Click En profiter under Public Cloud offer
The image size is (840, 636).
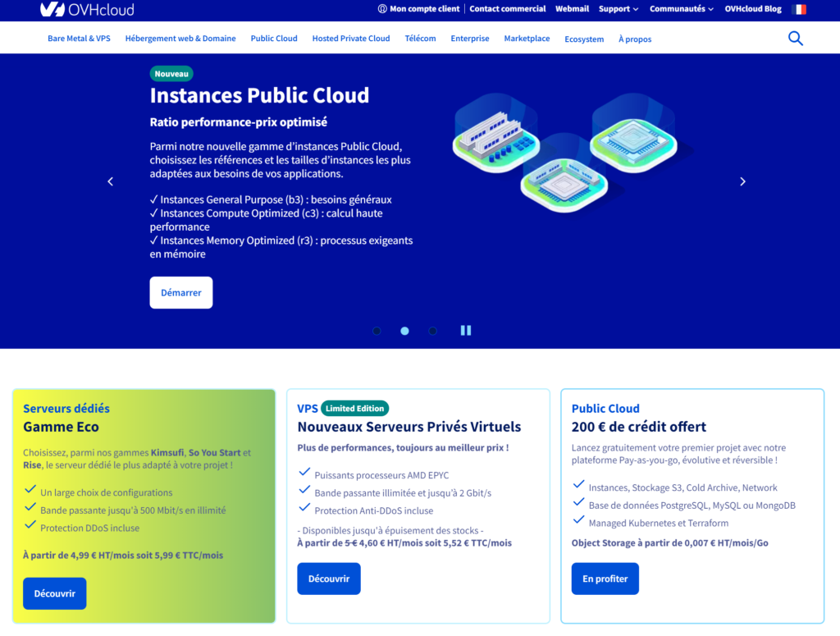605,579
